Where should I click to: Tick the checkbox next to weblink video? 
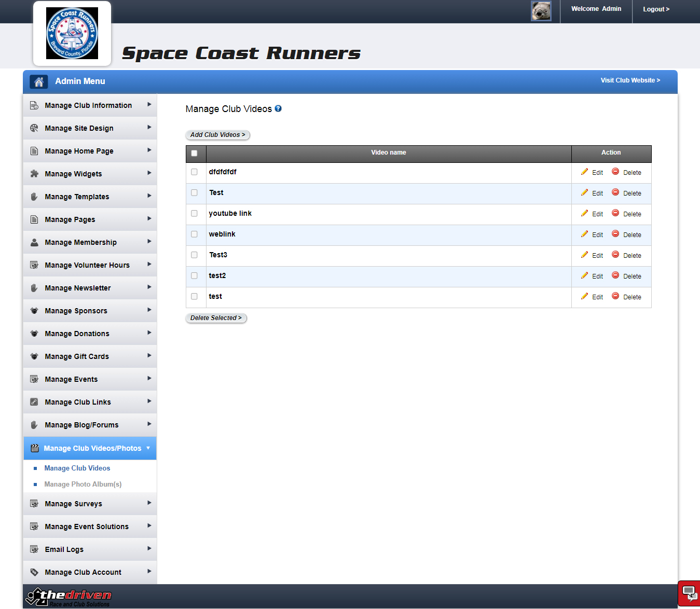tap(194, 234)
